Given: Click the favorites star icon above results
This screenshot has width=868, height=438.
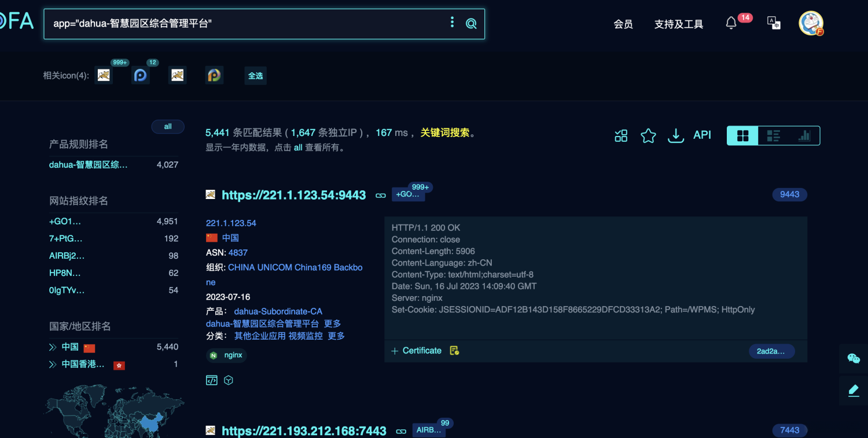Looking at the screenshot, I should pos(648,135).
